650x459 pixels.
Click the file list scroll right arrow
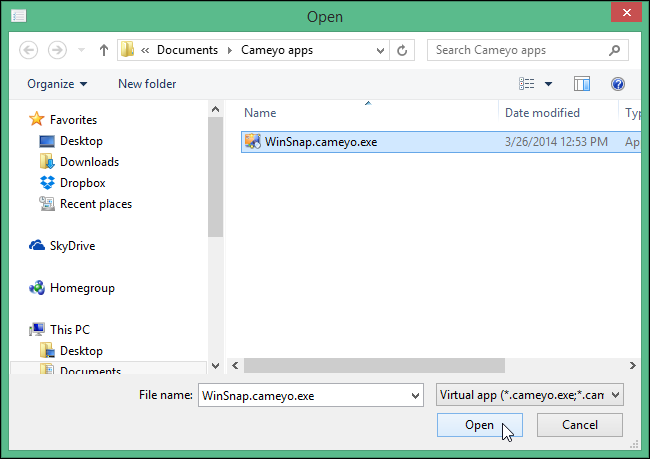[x=633, y=366]
